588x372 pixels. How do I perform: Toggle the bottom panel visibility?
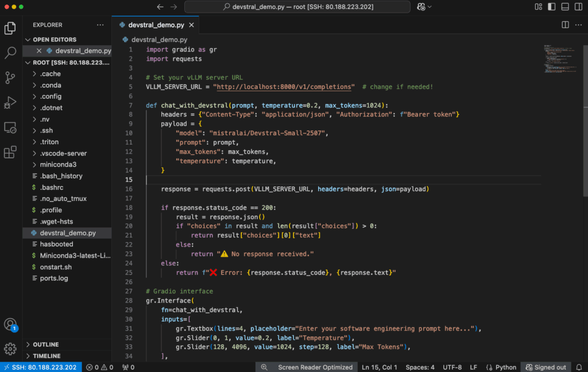565,7
